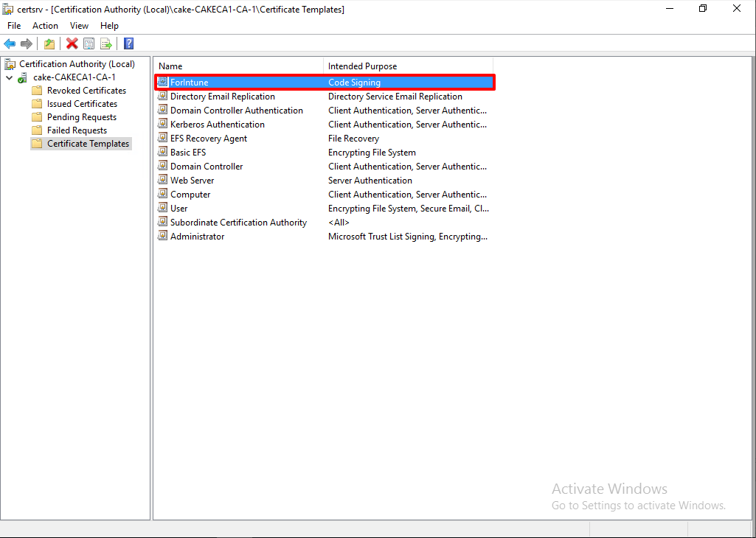Screen dimensions: 756x538
Task: Select the Domain Controller Authentication template name
Action: [237, 111]
